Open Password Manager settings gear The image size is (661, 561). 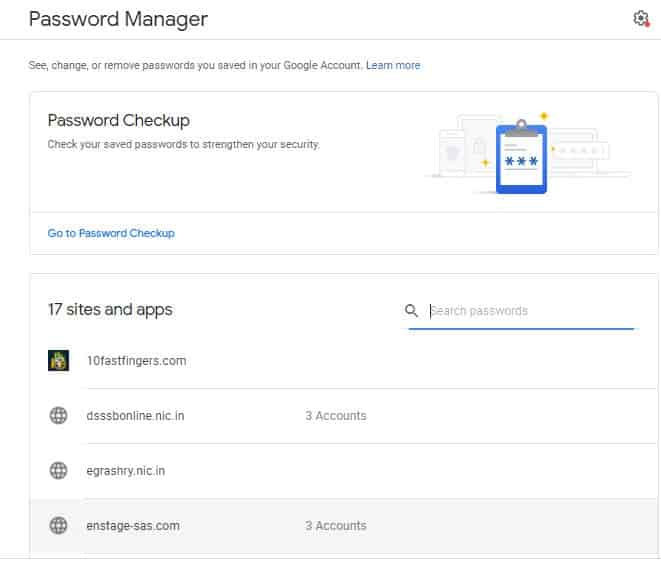pos(641,19)
